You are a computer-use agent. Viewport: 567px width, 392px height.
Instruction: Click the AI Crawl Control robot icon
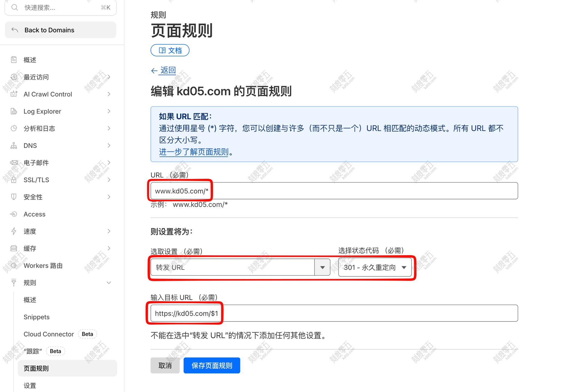tap(14, 94)
